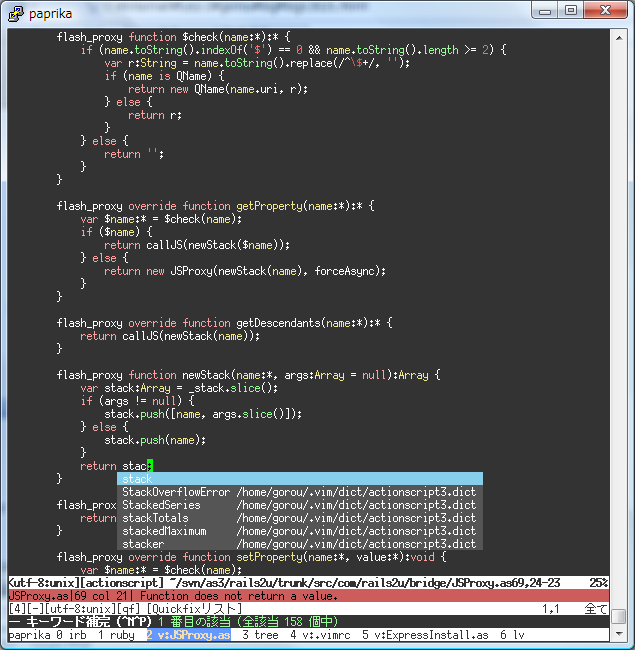Maximize the paprika window
635x650 pixels.
click(571, 11)
